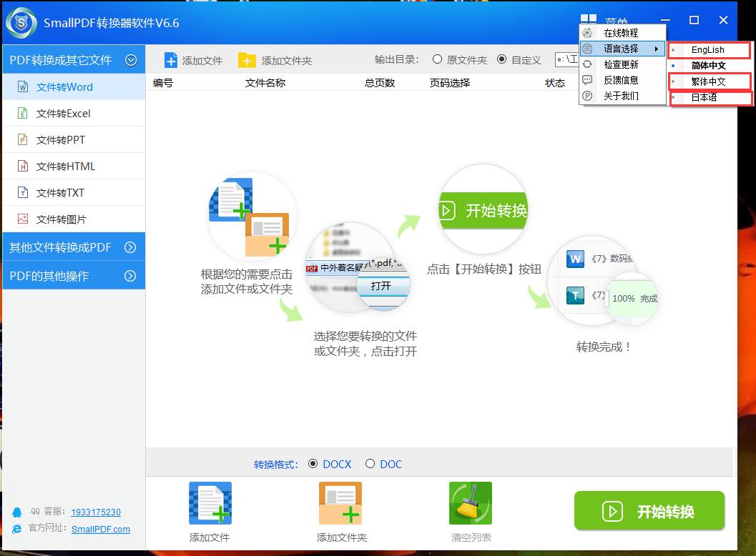Click the 总页数 column header
The height and width of the screenshot is (556, 756).
tap(380, 83)
